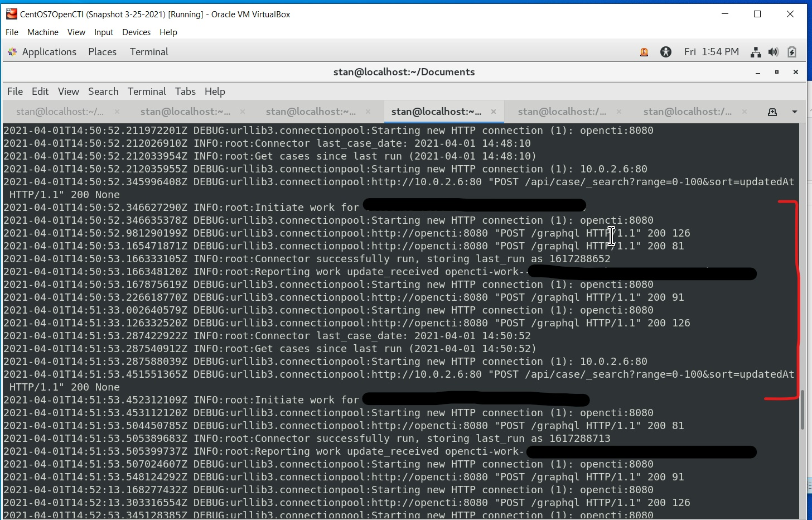Viewport: 812px width, 520px height.
Task: Close the second terminal tab
Action: pyautogui.click(x=243, y=112)
